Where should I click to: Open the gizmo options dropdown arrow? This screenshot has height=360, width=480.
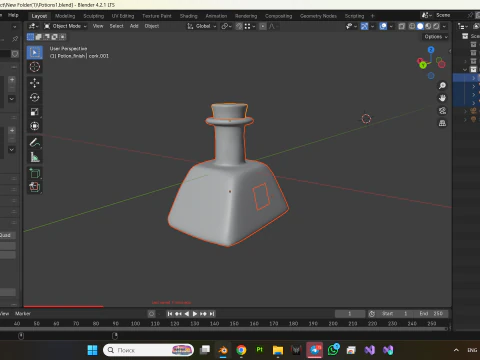(372, 26)
